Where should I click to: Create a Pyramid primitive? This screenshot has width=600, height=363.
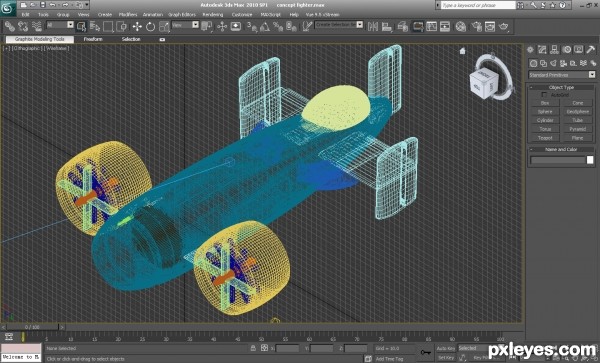point(578,129)
